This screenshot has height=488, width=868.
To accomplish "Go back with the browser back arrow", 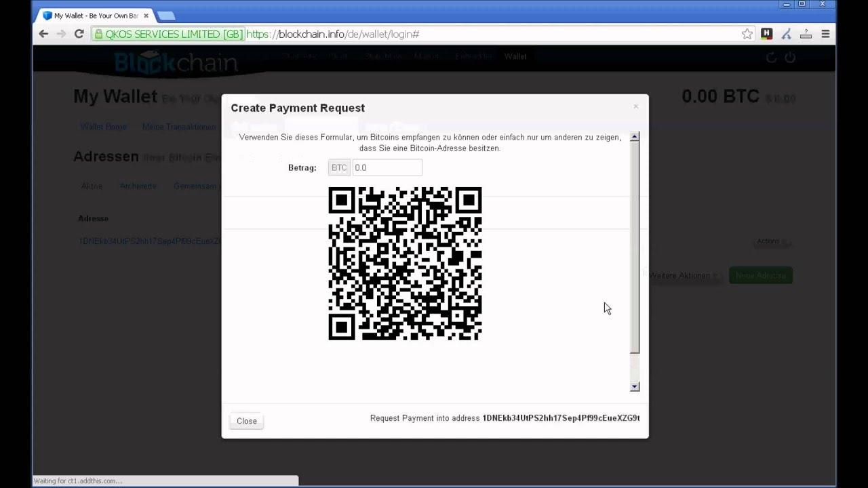I will point(43,34).
